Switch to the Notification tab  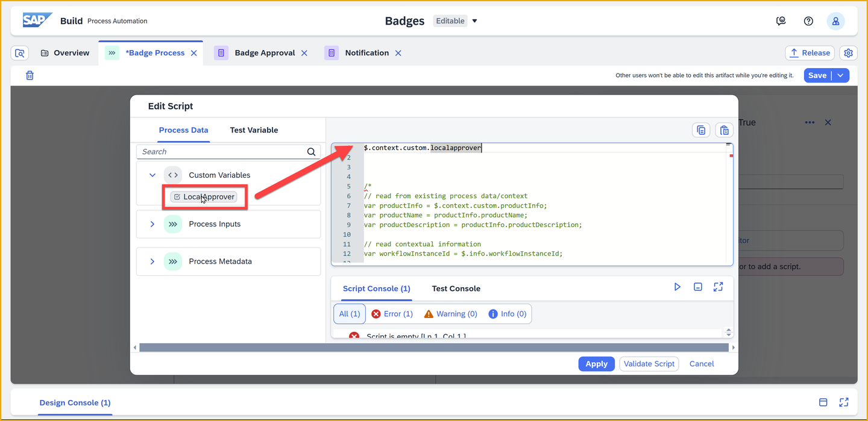pyautogui.click(x=366, y=53)
